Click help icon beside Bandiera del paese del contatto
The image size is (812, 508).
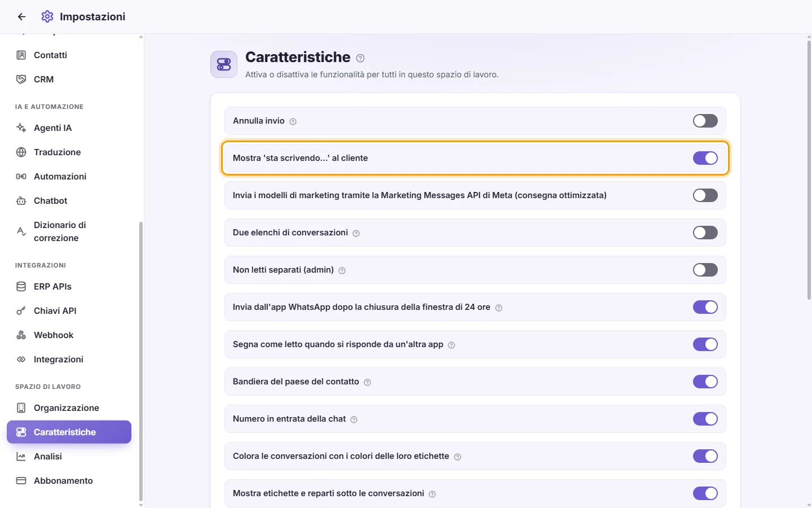coord(367,382)
